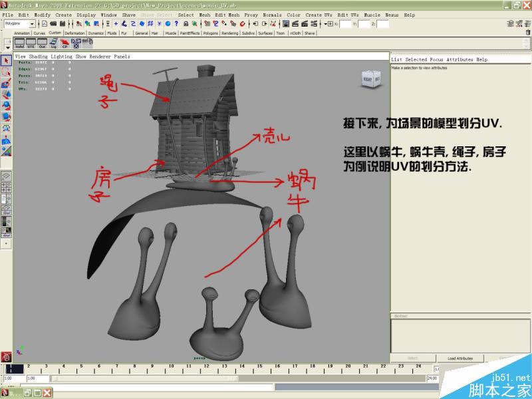Open Focus menu in Attribute Editor
This screenshot has height=399, width=532.
click(x=436, y=60)
